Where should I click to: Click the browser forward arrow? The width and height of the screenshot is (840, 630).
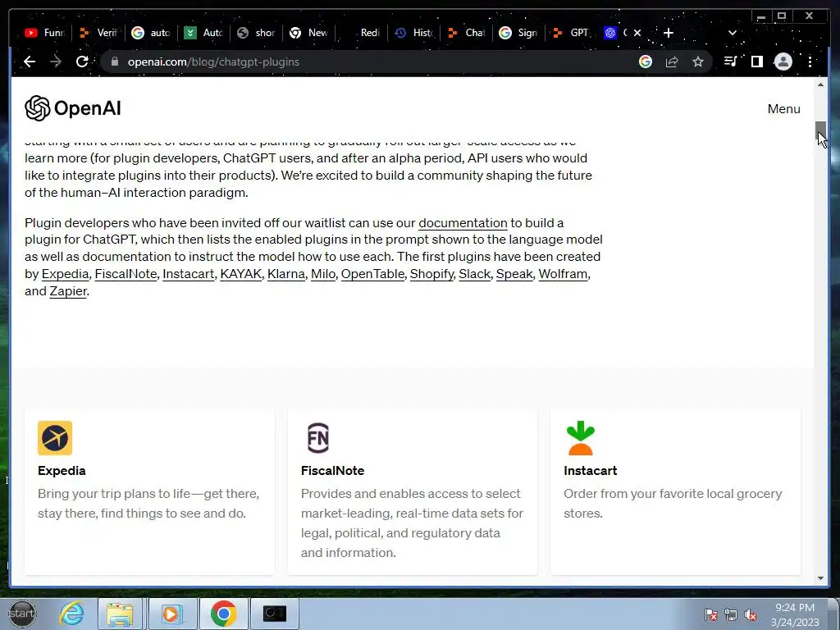[x=56, y=62]
